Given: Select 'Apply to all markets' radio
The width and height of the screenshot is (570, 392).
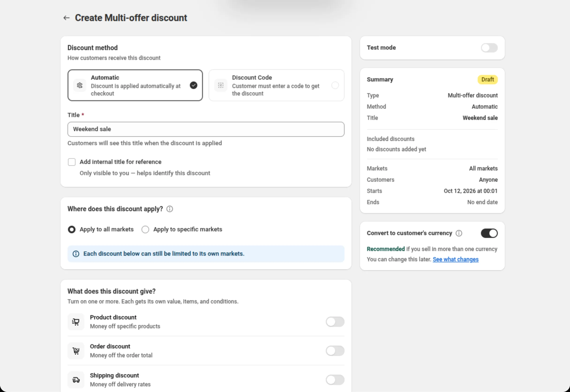Looking at the screenshot, I should click(72, 229).
